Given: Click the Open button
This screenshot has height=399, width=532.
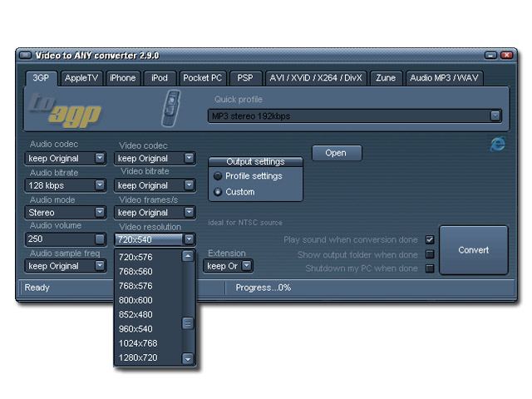Looking at the screenshot, I should pos(336,153).
